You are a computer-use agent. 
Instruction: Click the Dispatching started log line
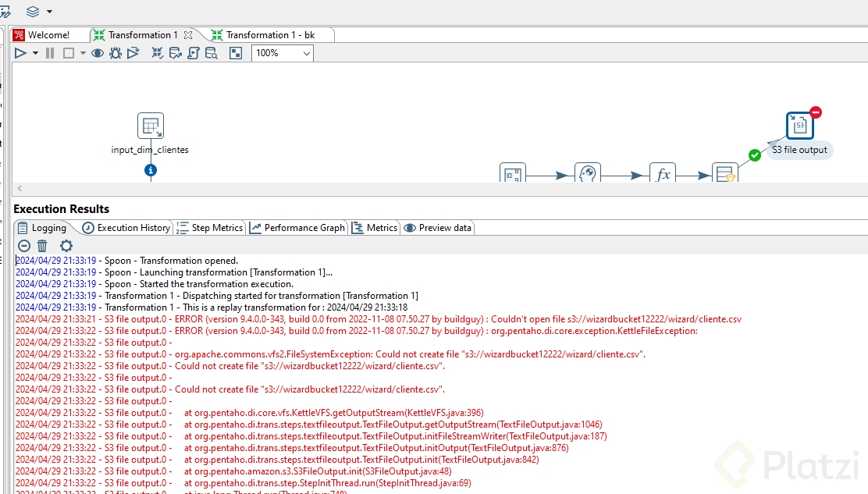coord(217,296)
